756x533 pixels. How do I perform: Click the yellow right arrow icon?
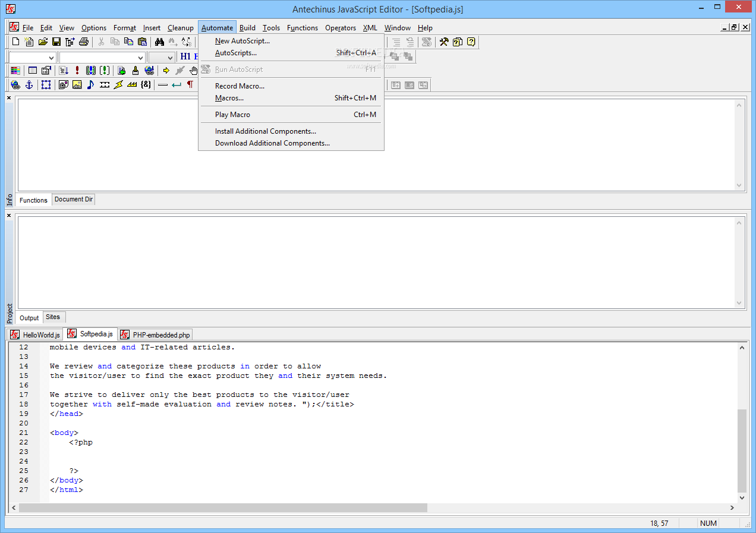pos(166,70)
